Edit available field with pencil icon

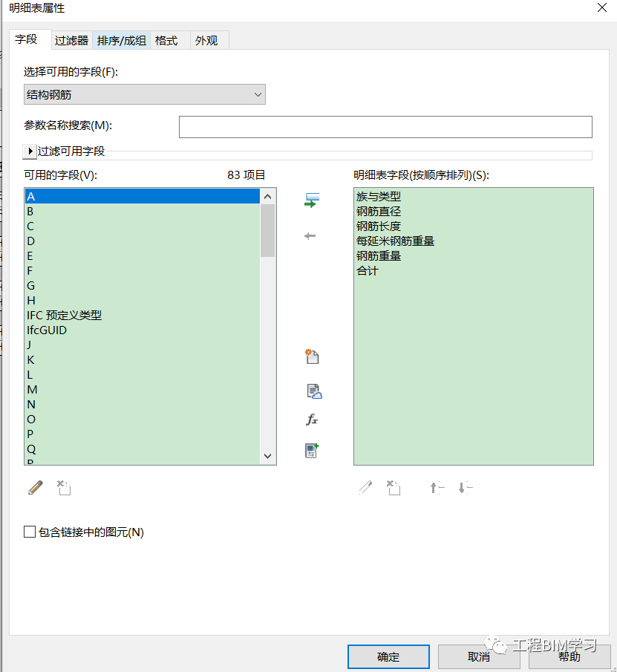coord(35,488)
